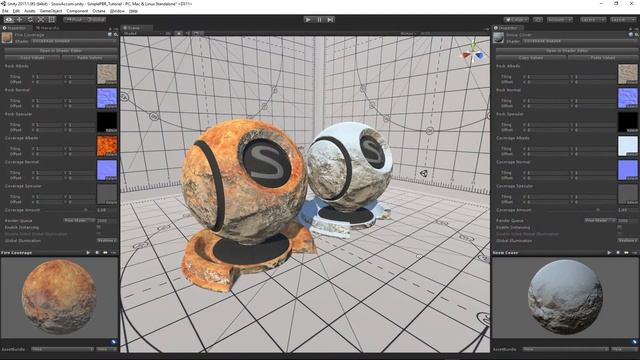Open scene effects image dropdown
640x360 pixels.
(x=197, y=33)
